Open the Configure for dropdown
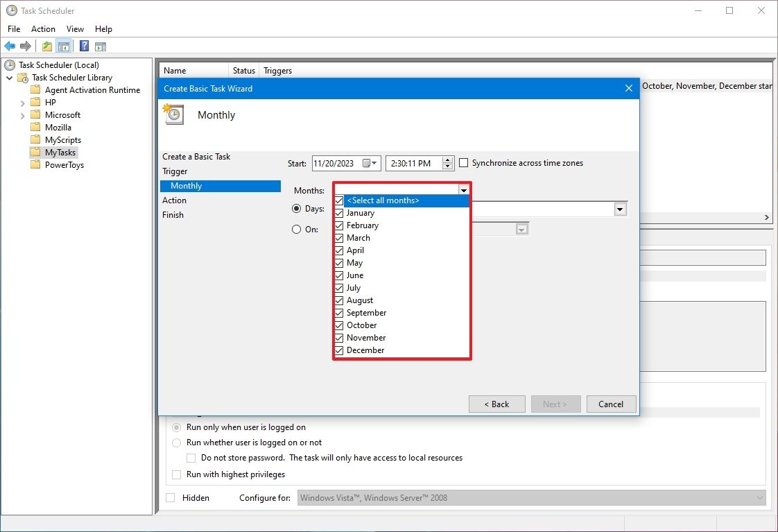This screenshot has height=532, width=778. click(x=758, y=497)
